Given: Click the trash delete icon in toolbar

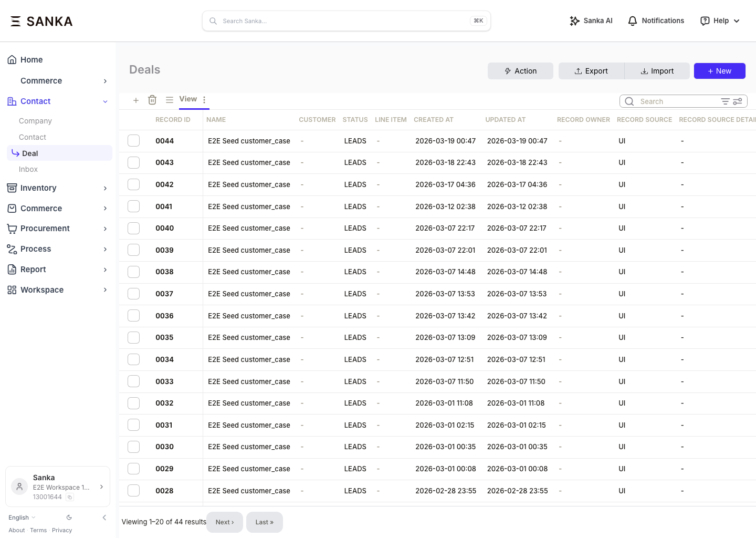Looking at the screenshot, I should [x=152, y=100].
